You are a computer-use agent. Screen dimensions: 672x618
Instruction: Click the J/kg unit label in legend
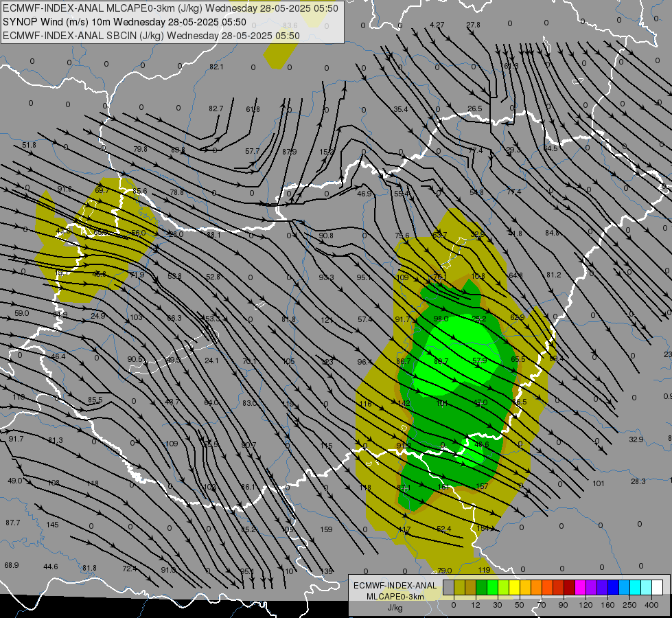click(395, 608)
